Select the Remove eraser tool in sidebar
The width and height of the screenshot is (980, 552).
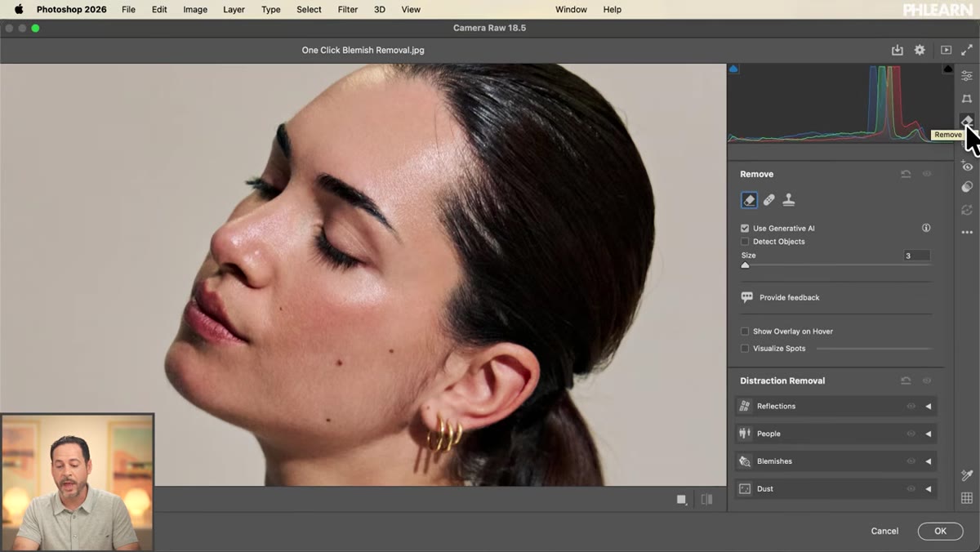pos(967,121)
